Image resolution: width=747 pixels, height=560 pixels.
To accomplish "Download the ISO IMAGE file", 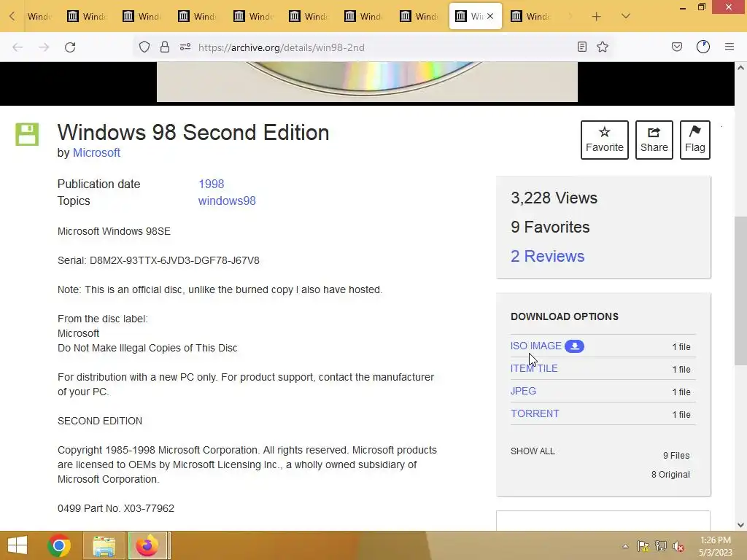I will click(536, 346).
